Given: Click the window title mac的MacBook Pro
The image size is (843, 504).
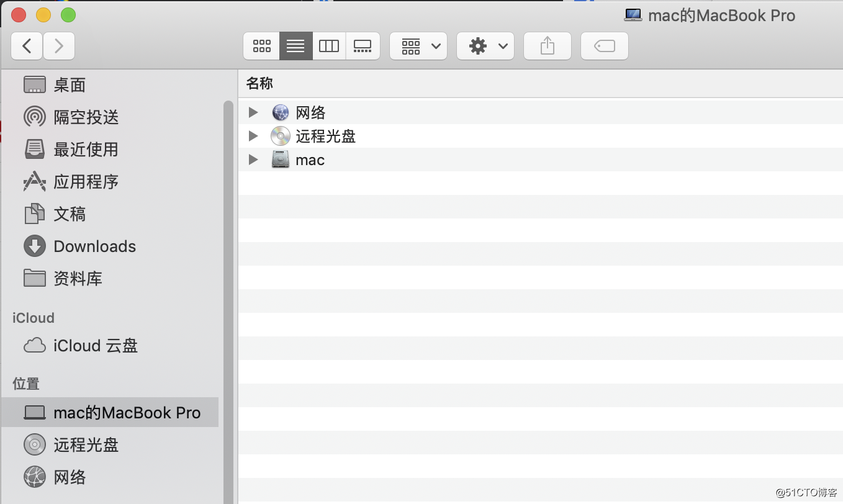Looking at the screenshot, I should [722, 16].
